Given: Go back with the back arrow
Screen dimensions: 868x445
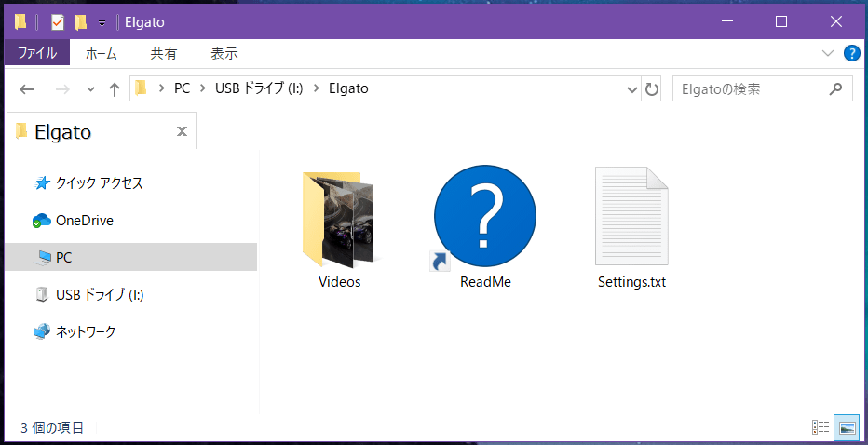Looking at the screenshot, I should pyautogui.click(x=27, y=89).
